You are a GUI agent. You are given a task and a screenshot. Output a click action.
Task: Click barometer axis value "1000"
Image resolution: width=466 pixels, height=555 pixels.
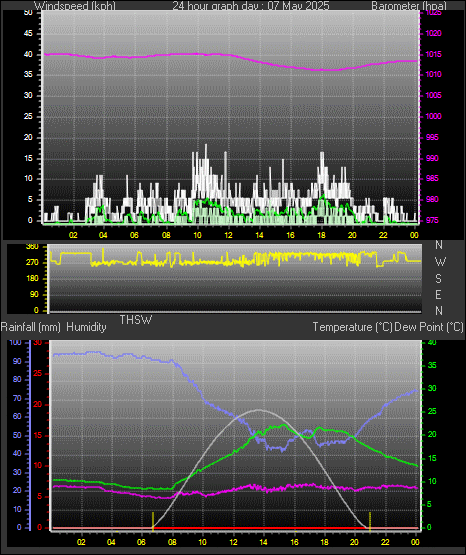pyautogui.click(x=433, y=116)
